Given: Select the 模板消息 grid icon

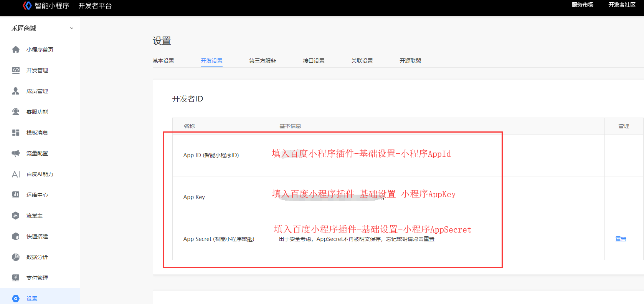Looking at the screenshot, I should coord(16,133).
